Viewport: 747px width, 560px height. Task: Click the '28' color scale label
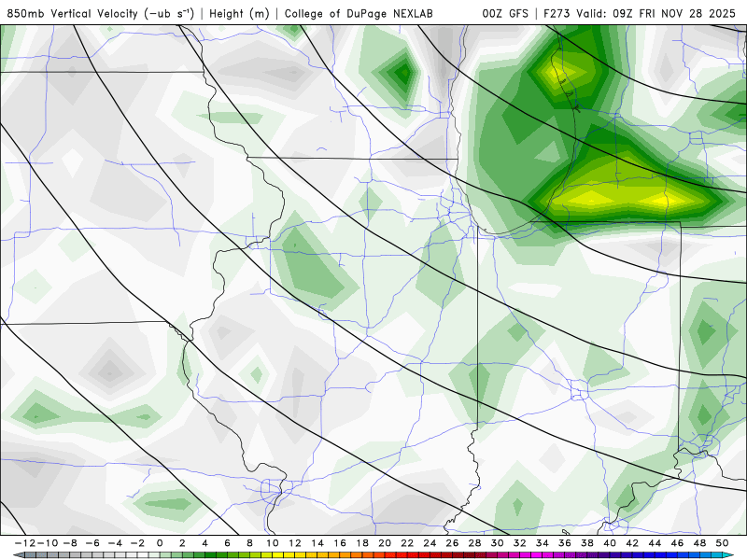(474, 543)
